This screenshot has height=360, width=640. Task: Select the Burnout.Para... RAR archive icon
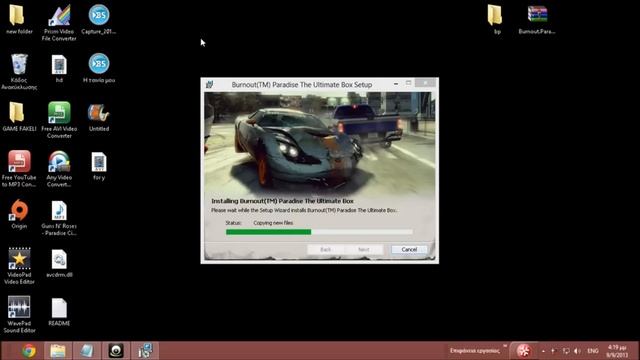[x=537, y=20]
